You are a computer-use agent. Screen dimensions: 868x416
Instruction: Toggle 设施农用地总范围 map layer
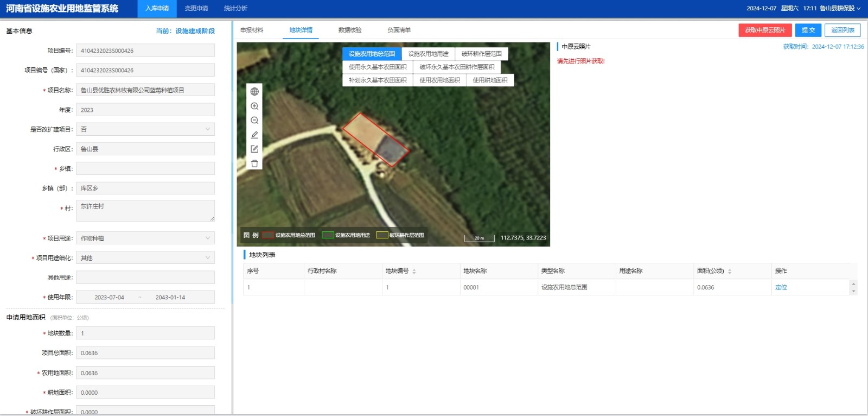pos(372,54)
